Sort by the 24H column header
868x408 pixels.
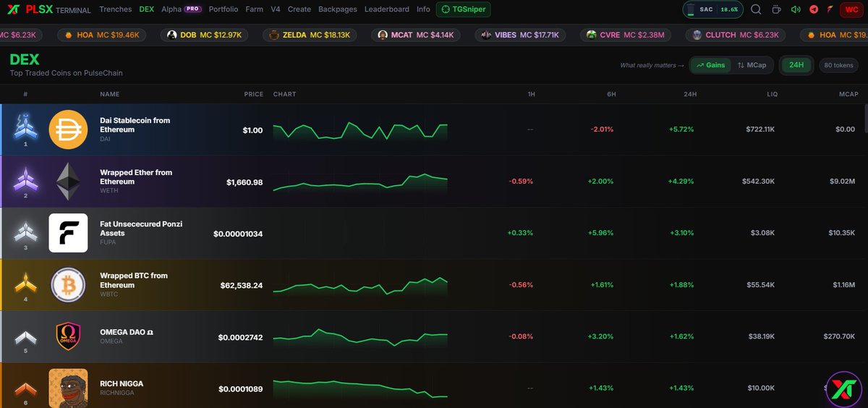pyautogui.click(x=689, y=94)
